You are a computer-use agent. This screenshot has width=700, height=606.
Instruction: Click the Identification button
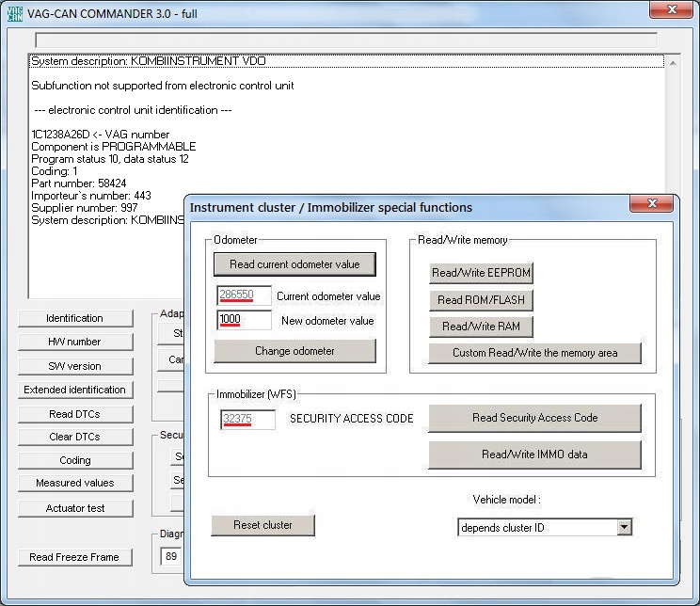[x=75, y=318]
